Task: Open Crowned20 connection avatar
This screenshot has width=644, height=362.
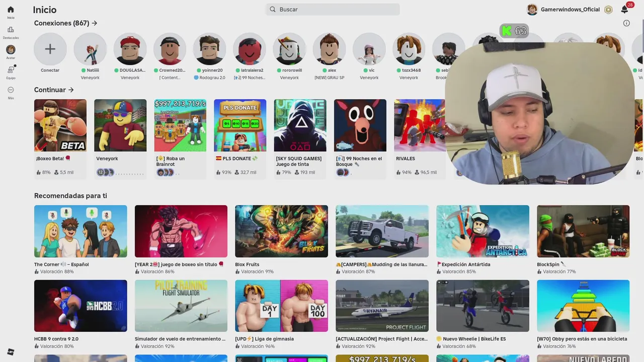Action: click(170, 49)
